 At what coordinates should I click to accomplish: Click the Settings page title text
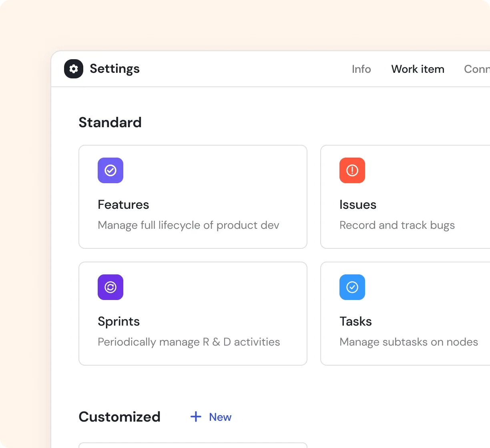[114, 69]
